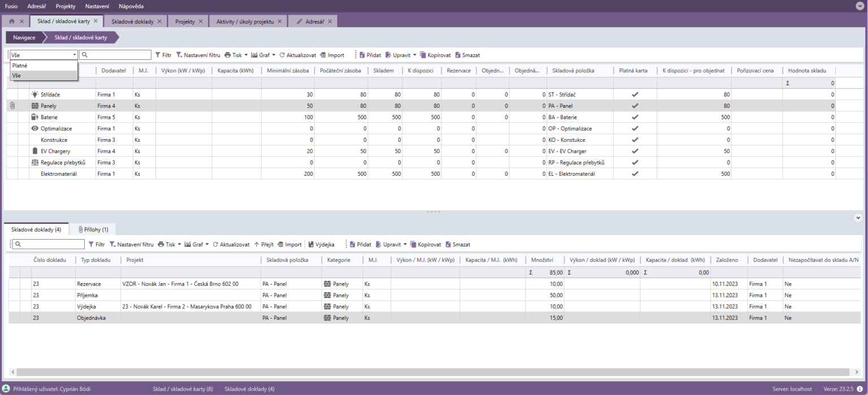Refresh documents with lower Aktualizovat
The image size is (868, 395).
(231, 245)
